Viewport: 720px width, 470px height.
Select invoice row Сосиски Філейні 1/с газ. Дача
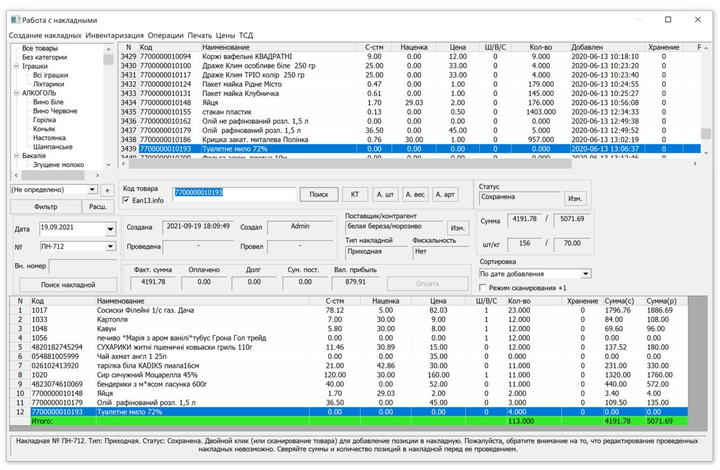point(349,310)
